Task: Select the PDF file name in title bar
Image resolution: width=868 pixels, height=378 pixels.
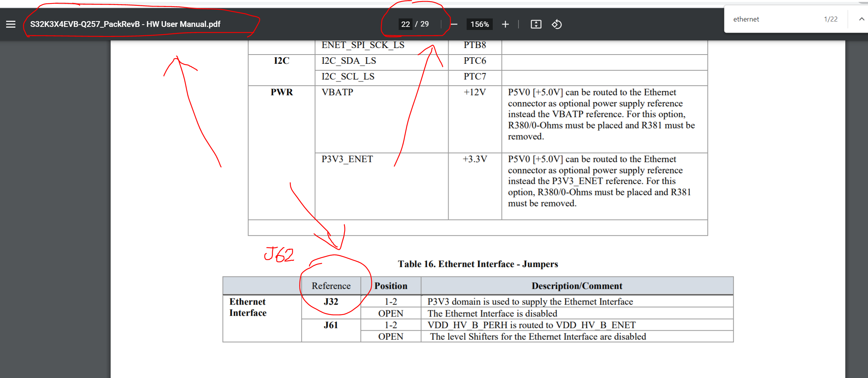Action: pyautogui.click(x=125, y=24)
